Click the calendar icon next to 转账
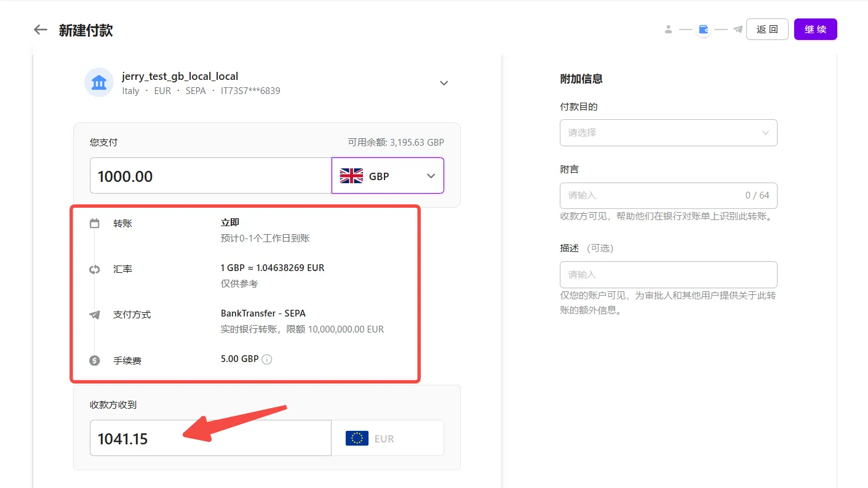 point(95,223)
